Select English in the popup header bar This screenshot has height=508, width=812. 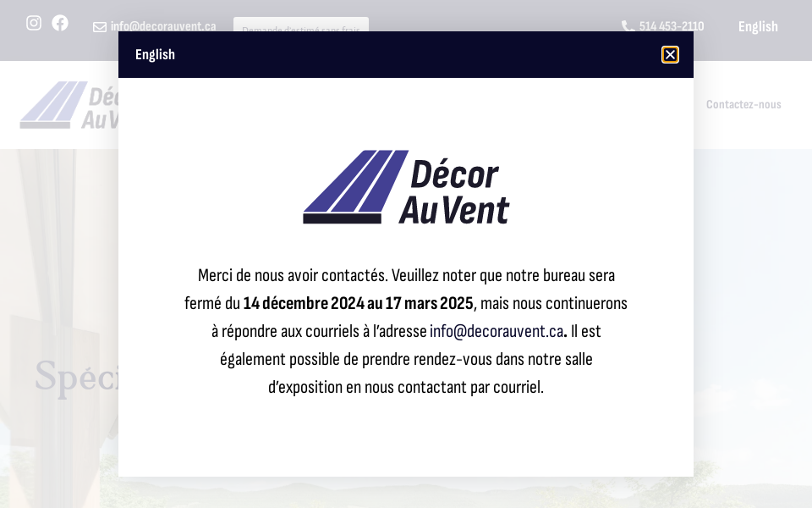click(155, 54)
